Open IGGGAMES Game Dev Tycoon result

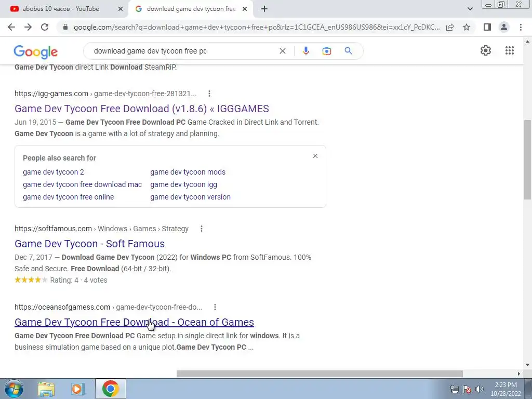pos(142,109)
